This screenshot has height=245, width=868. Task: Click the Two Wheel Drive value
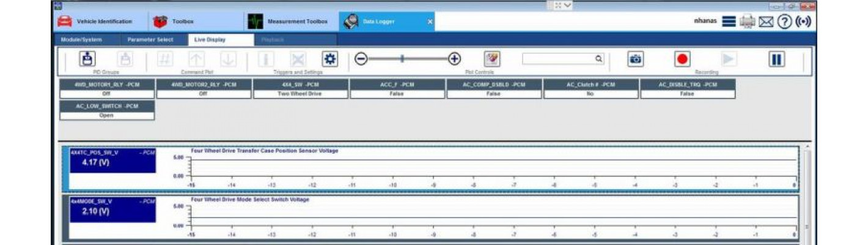301,94
